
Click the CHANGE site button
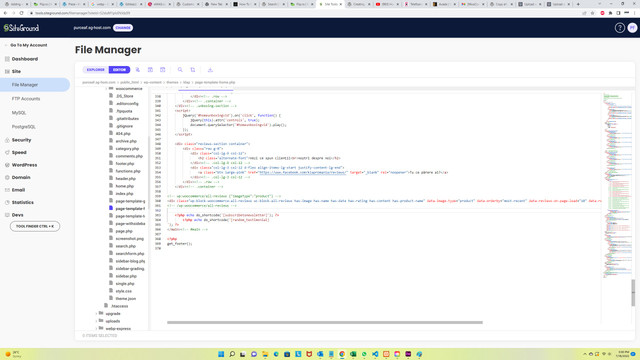click(123, 28)
